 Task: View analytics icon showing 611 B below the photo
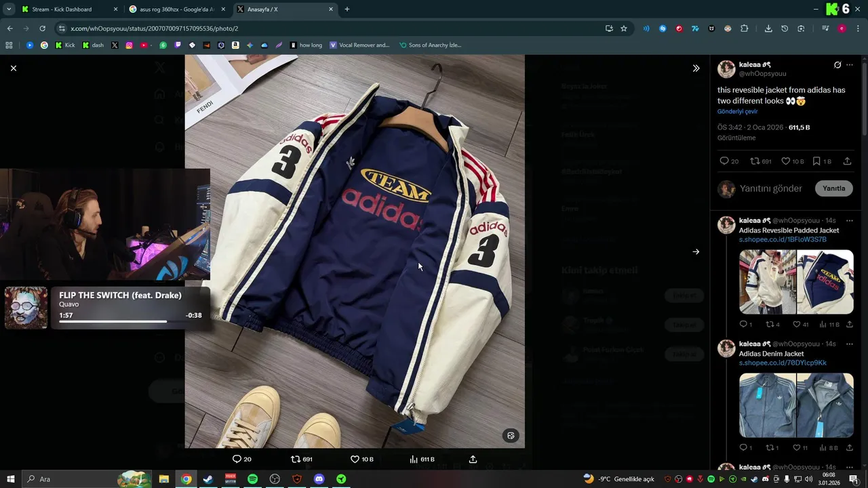[414, 459]
